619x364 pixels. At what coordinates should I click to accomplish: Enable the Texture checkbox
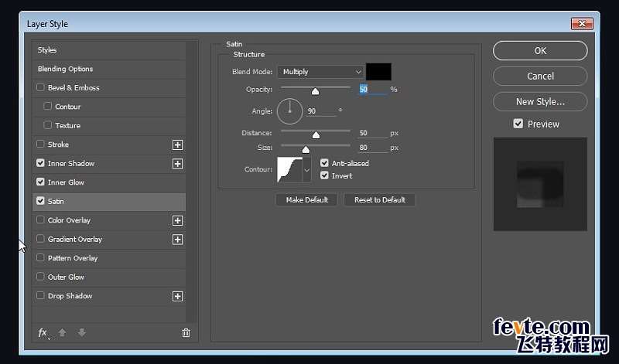(47, 125)
